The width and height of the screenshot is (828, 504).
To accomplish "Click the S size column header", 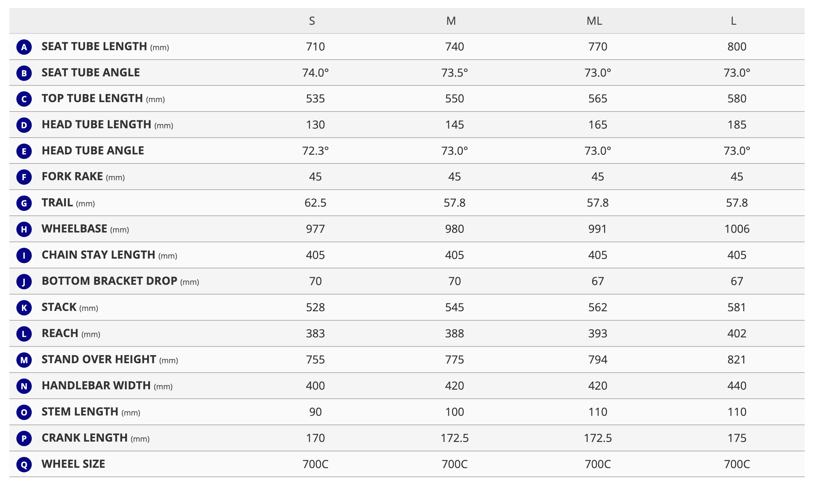I will click(x=312, y=21).
